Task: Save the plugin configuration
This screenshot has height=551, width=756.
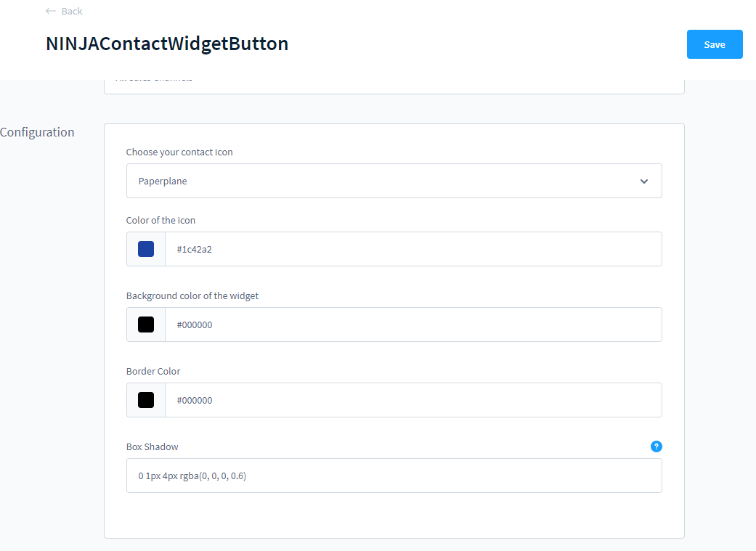Action: point(715,44)
